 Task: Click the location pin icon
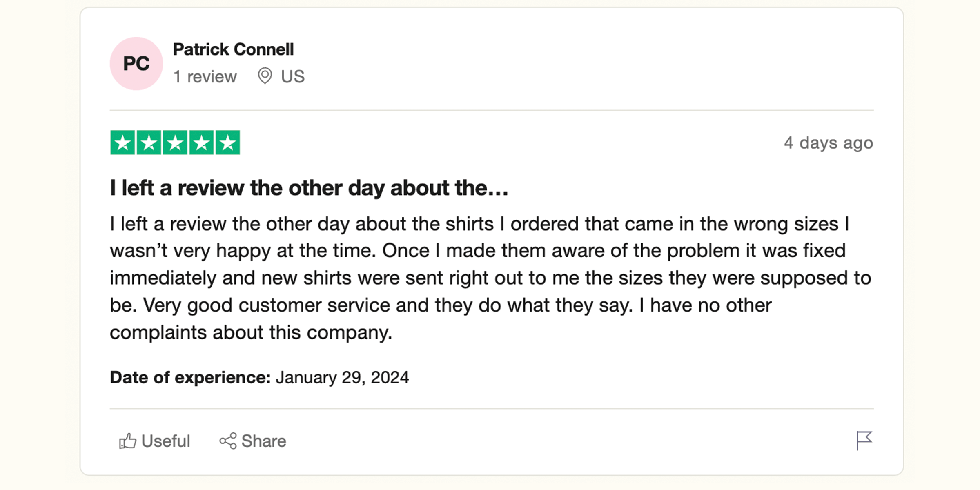click(x=265, y=76)
